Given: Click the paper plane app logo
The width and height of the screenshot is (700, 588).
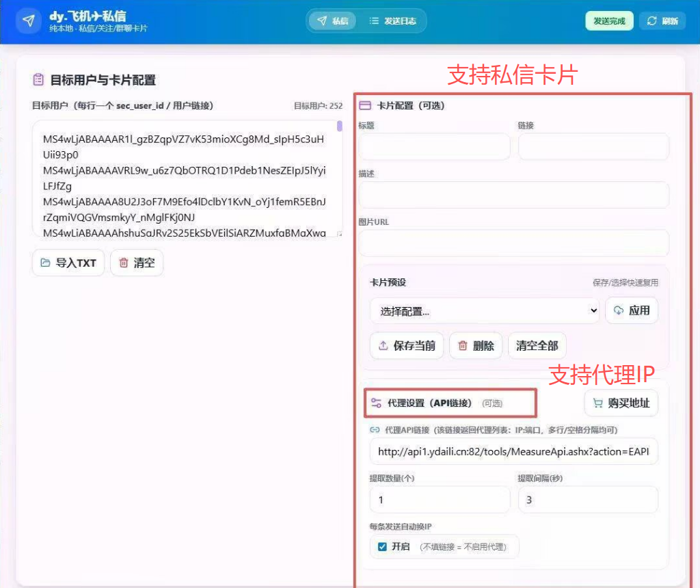Looking at the screenshot, I should pyautogui.click(x=28, y=21).
